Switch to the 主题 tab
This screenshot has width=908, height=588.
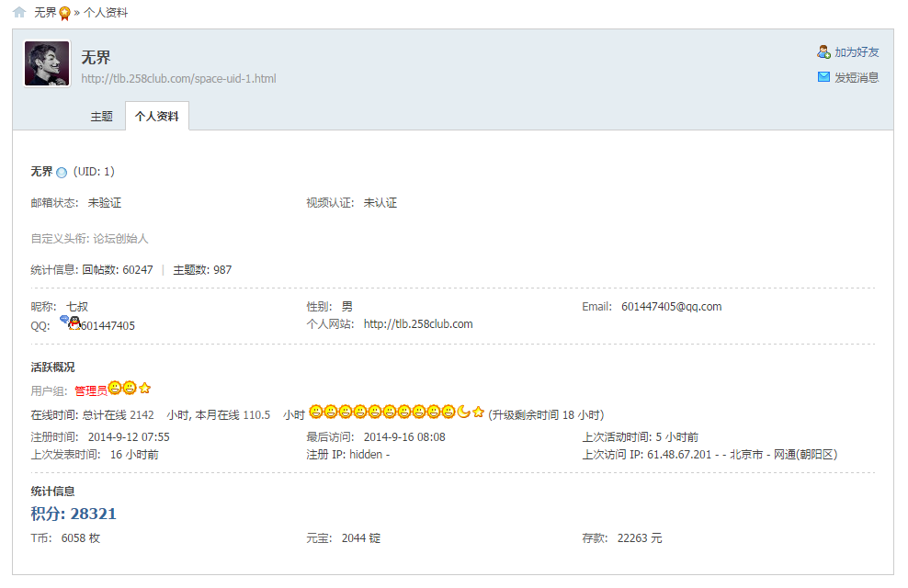pos(101,117)
